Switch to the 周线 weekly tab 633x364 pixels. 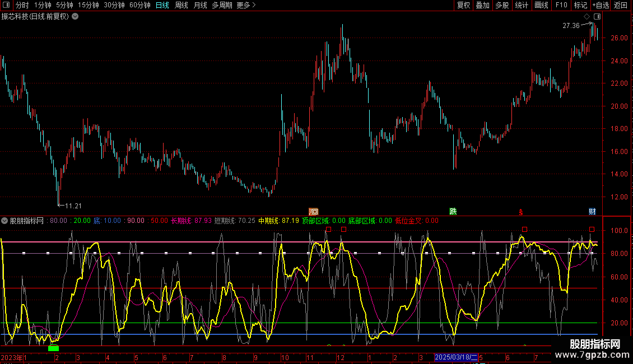pos(181,5)
